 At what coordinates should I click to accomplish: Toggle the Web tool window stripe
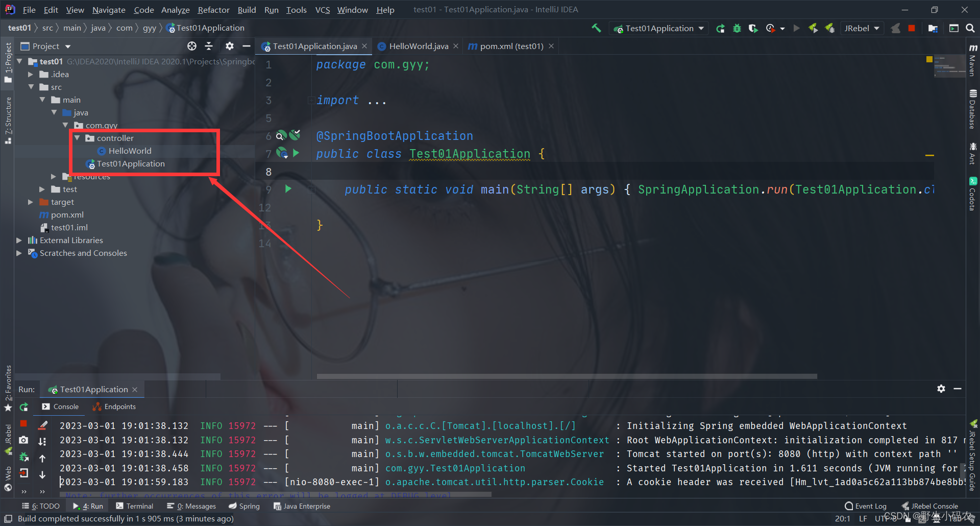coord(8,479)
